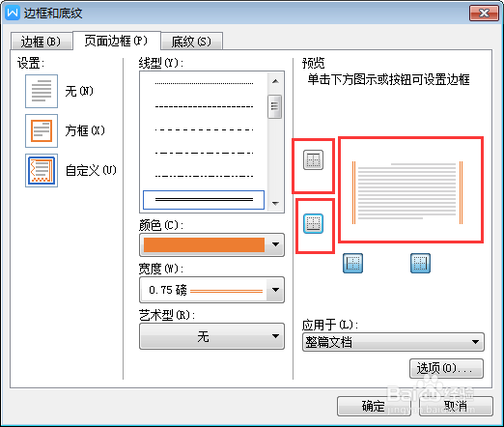504x427 pixels.
Task: Open the 宽度 width dropdown
Action: click(211, 290)
